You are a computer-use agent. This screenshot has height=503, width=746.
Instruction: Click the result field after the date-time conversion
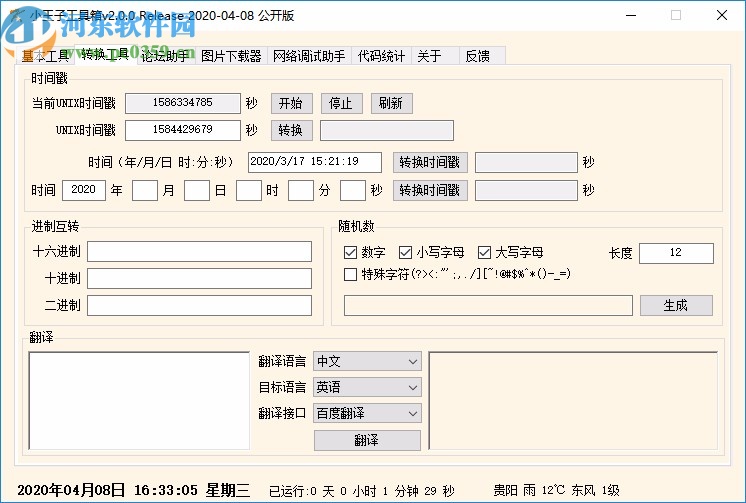526,162
